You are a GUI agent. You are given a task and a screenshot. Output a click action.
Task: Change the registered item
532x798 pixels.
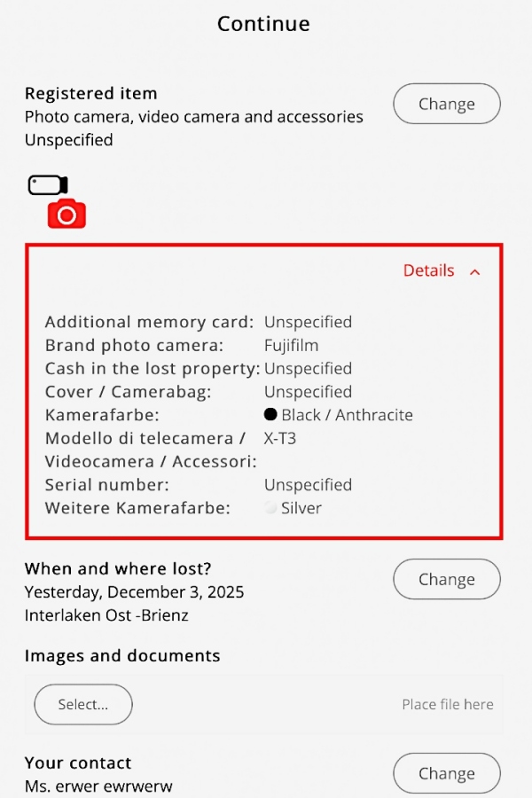pos(447,104)
